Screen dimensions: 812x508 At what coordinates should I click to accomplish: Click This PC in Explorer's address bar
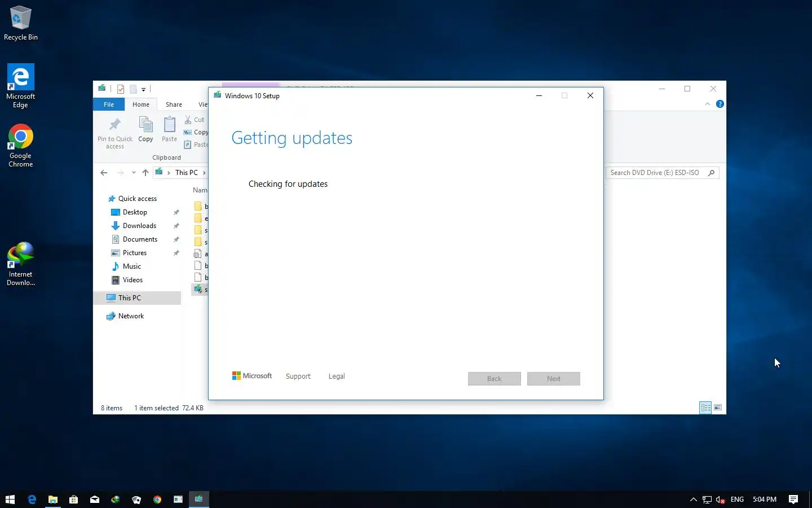click(186, 173)
